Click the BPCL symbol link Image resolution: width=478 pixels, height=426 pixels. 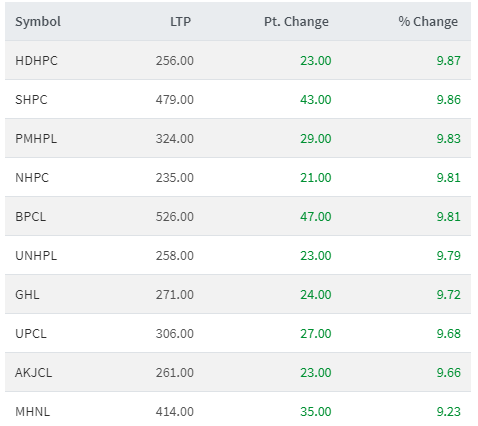[31, 217]
